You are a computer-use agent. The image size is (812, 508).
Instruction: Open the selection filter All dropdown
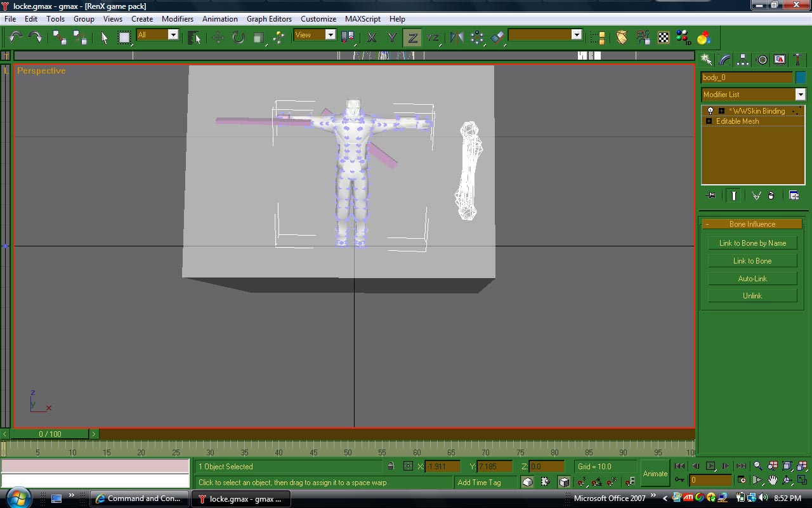(173, 35)
